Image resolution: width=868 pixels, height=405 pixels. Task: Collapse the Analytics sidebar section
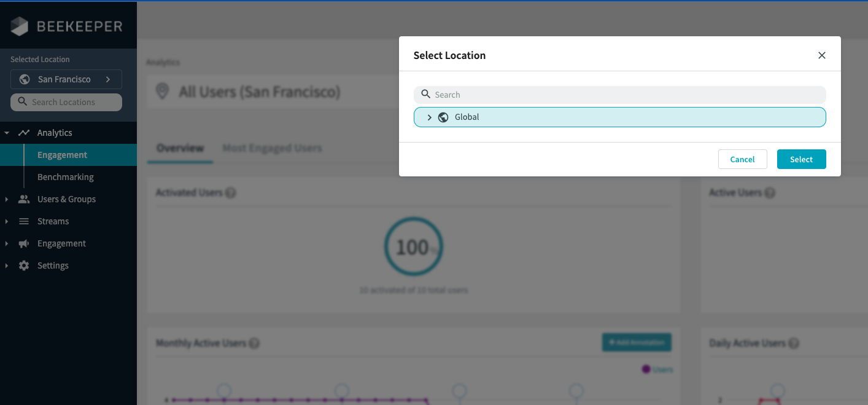[7, 133]
